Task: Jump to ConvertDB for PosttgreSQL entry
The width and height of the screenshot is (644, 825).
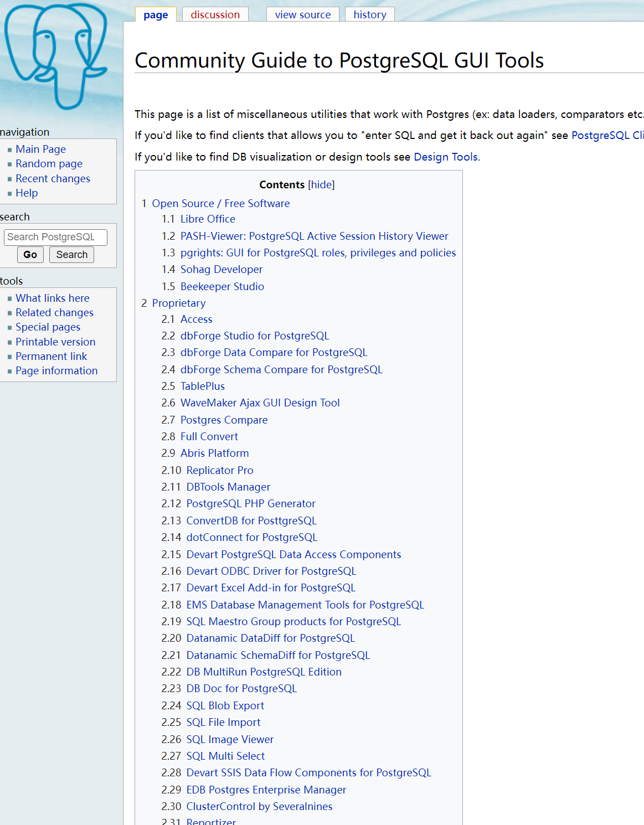Action: point(251,520)
